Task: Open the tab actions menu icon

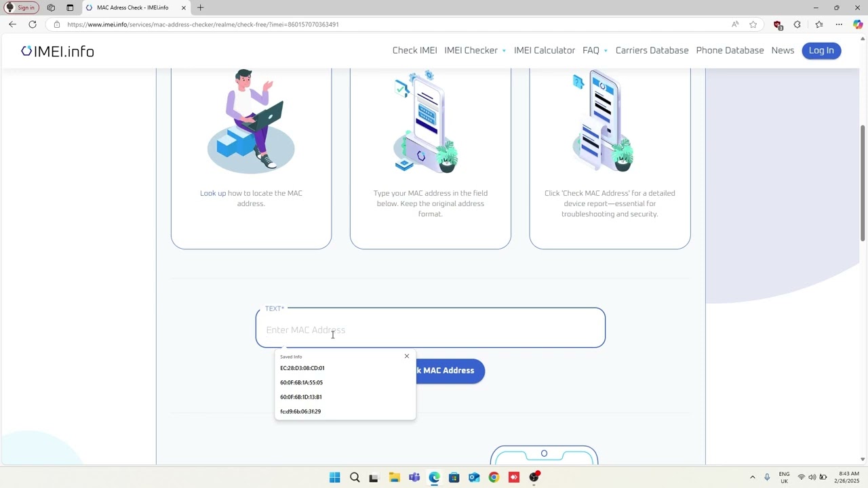Action: point(70,7)
